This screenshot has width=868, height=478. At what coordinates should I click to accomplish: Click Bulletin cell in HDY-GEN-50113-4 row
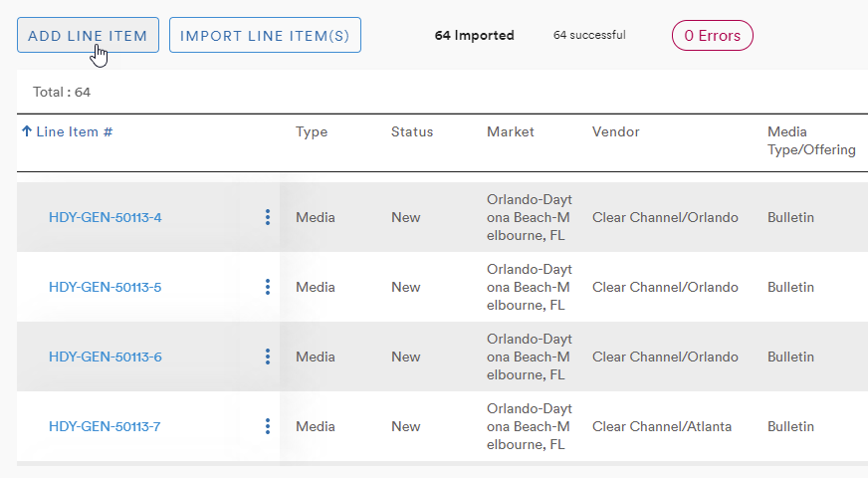pyautogui.click(x=790, y=217)
